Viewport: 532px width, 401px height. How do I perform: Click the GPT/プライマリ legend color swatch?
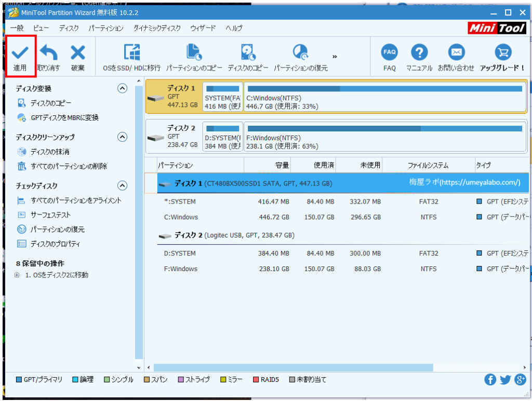click(x=19, y=379)
